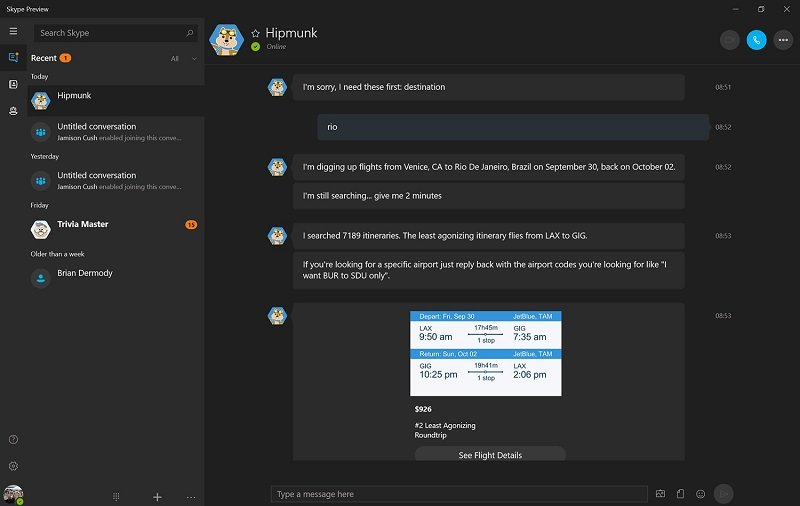Click the $926 price text
The height and width of the screenshot is (506, 800).
tap(423, 409)
